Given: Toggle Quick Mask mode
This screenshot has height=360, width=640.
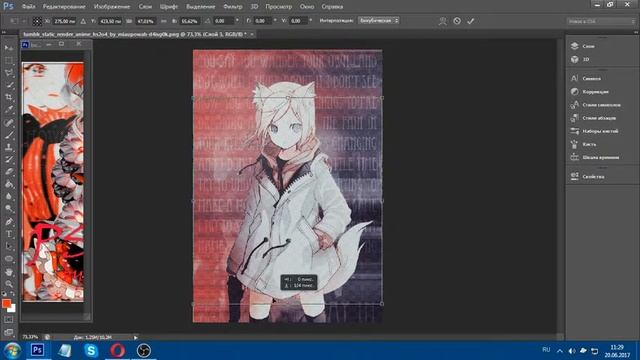Looking at the screenshot, I should point(9,320).
